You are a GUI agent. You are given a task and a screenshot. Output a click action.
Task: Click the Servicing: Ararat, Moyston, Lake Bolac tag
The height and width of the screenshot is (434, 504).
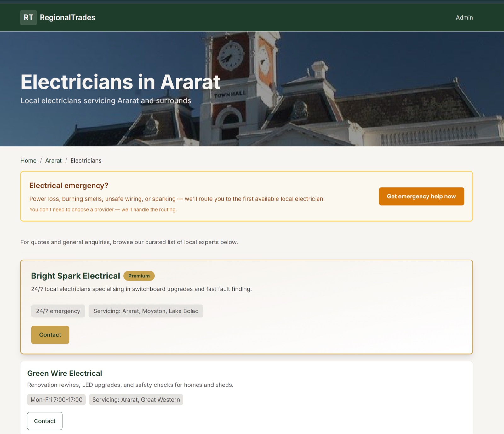click(146, 311)
